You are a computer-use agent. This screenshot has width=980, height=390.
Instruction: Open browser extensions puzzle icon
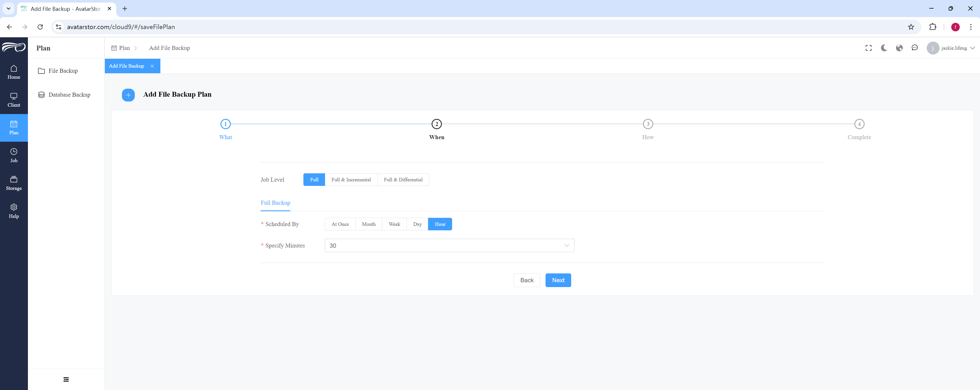pyautogui.click(x=932, y=27)
